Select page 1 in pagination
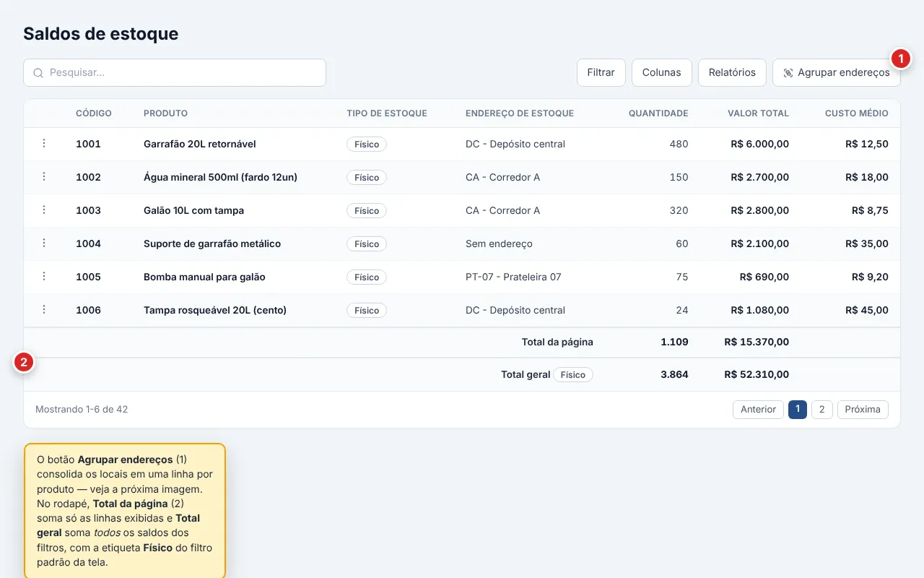Screen dimensions: 924x578 click(x=798, y=410)
